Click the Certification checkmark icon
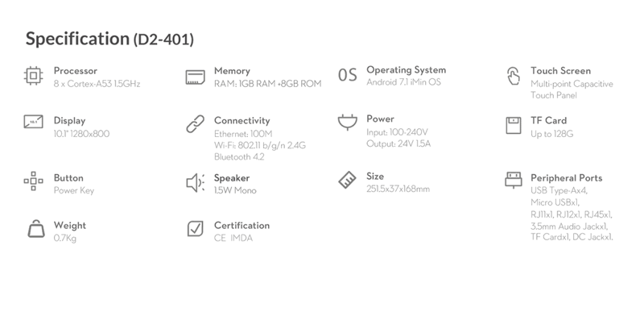The image size is (644, 312). (195, 228)
